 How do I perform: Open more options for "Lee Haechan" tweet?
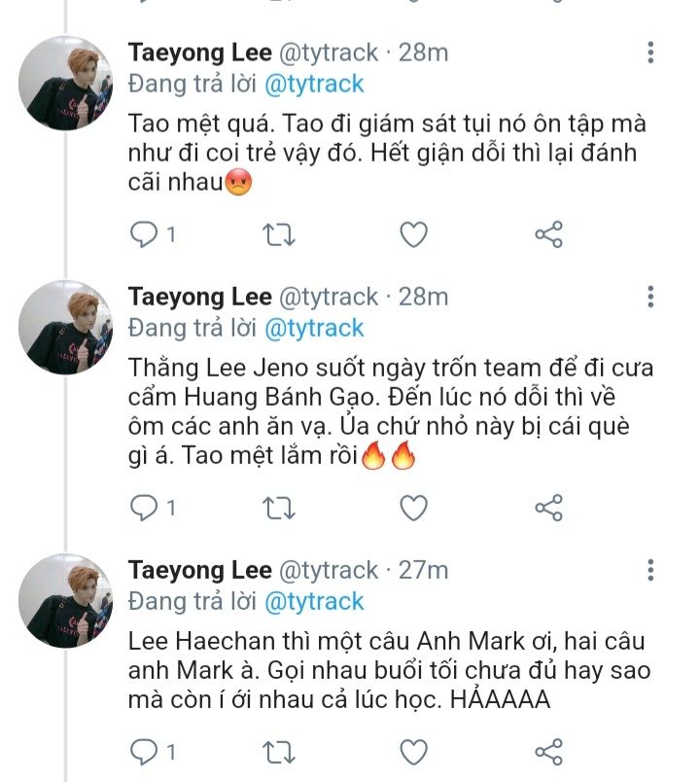pos(650,570)
